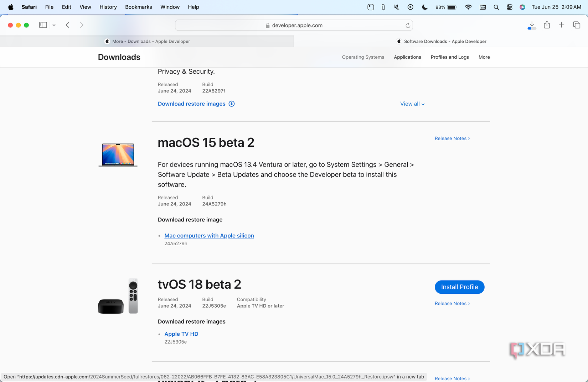The width and height of the screenshot is (588, 382).
Task: Switch to Software Downloads tab
Action: [x=441, y=41]
